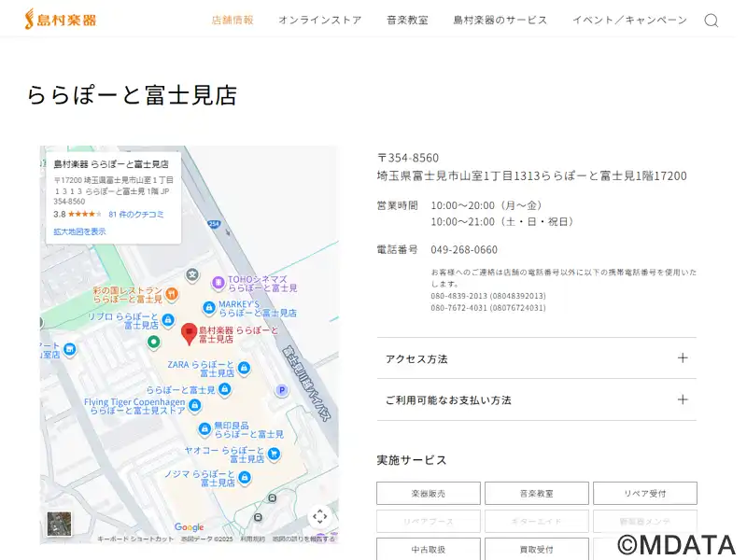747x560 pixels.
Task: Open the 81 件のクチコミ reviews link
Action: pos(135,214)
